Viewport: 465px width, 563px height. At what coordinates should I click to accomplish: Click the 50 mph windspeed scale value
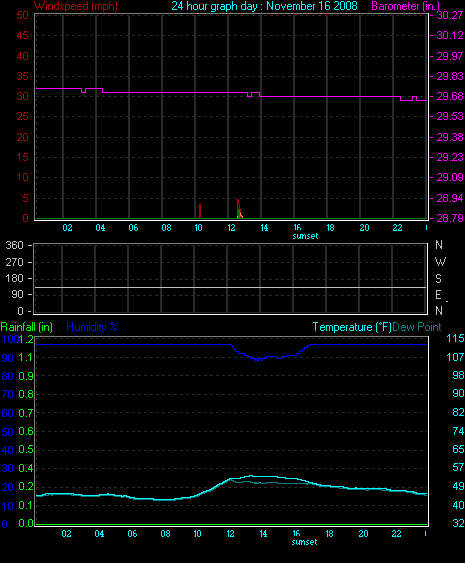point(22,15)
